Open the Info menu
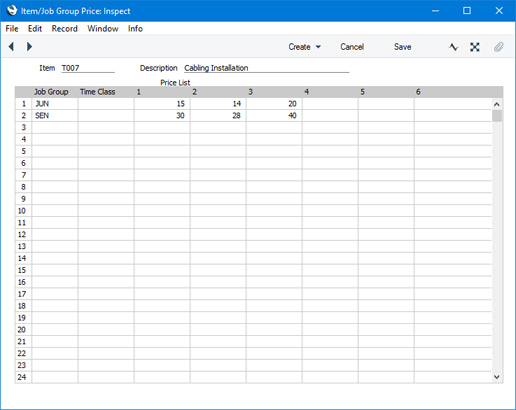Viewport: 516px width, 410px height. pyautogui.click(x=135, y=29)
